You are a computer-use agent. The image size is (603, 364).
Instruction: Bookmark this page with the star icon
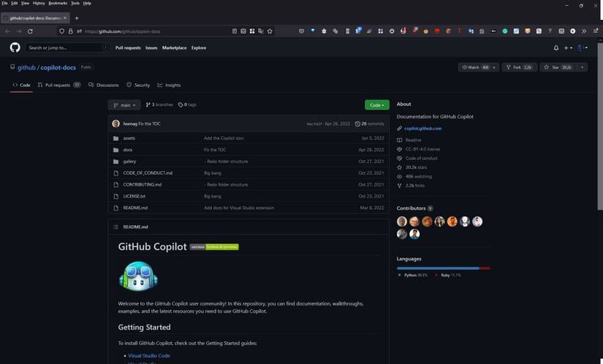270,31
